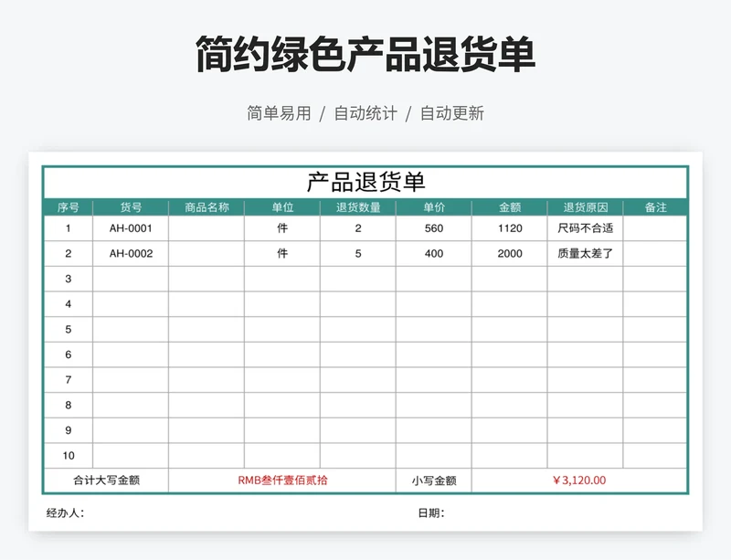731x560 pixels.
Task: Click row number 6 in 序号 column
Action: (68, 354)
